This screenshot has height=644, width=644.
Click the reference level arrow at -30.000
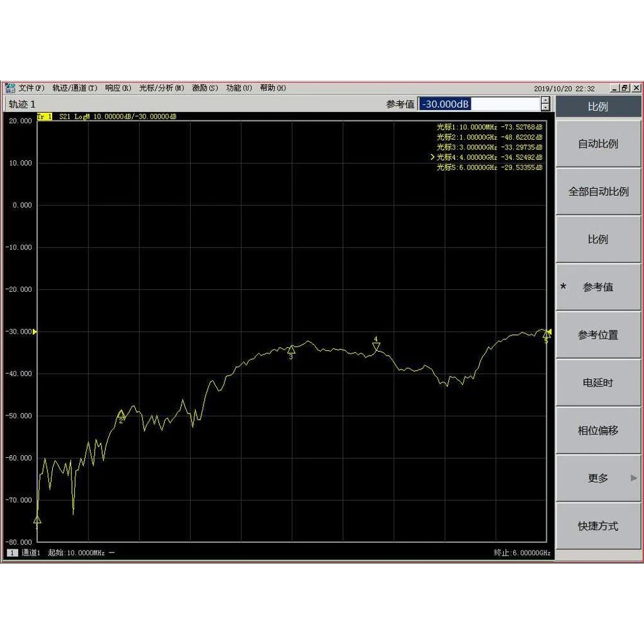(35, 332)
